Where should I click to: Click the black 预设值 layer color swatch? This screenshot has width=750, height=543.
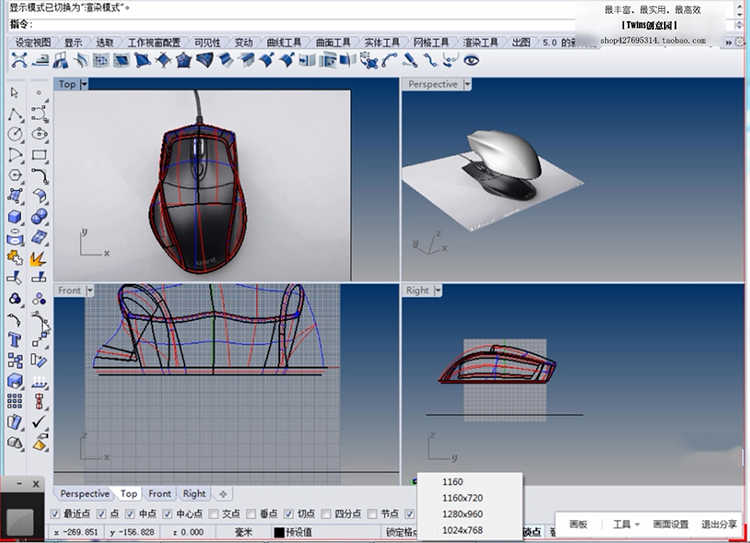[280, 533]
